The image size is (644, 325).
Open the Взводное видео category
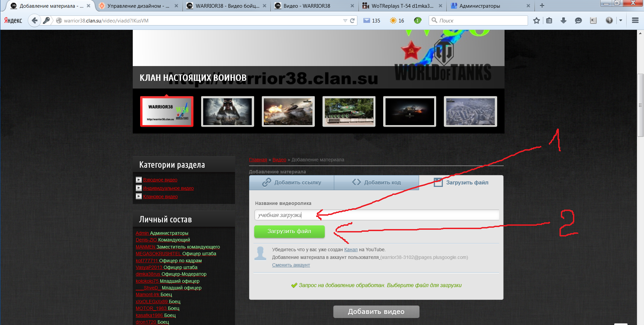tap(160, 180)
